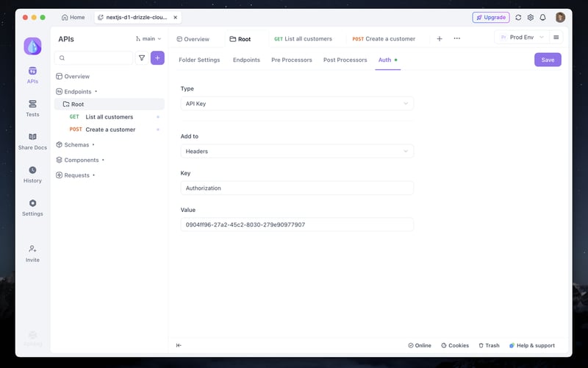This screenshot has width=588, height=368.
Task: Collapse the sidebar with bottom arrow icon
Action: (x=179, y=345)
